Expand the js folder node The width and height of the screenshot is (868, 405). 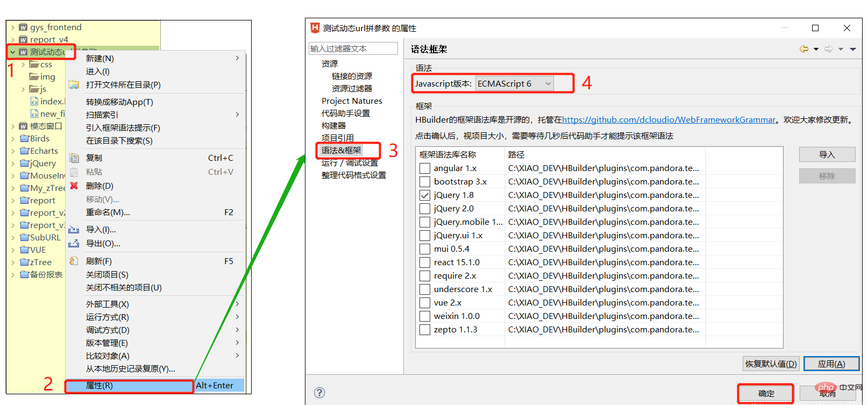[x=23, y=89]
